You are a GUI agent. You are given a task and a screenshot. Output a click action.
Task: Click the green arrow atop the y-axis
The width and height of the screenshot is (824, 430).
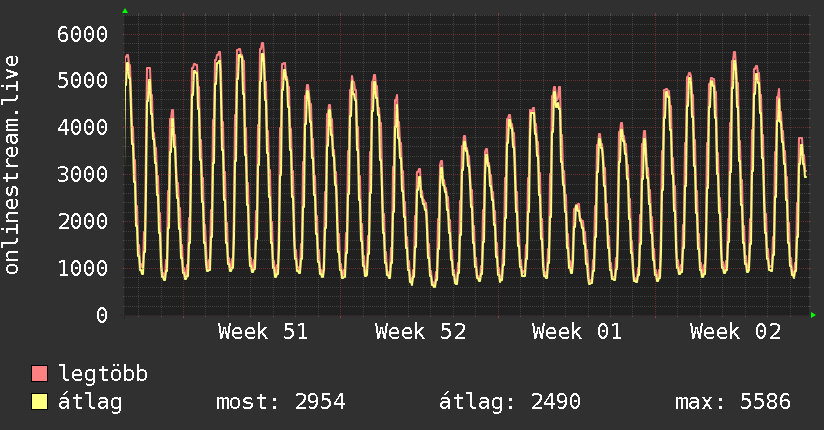(x=125, y=11)
